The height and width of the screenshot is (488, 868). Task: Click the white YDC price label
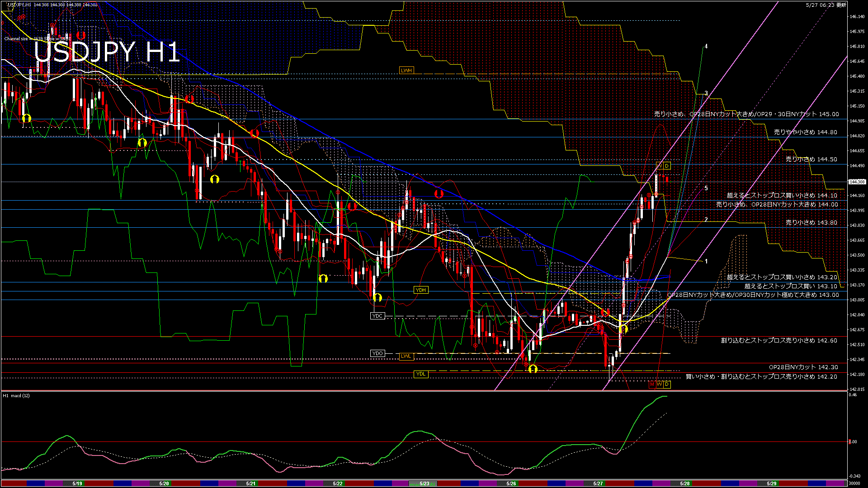click(x=377, y=316)
